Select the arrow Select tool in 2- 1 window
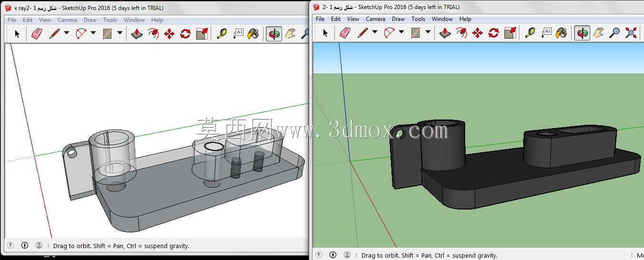This screenshot has height=260, width=644. click(x=325, y=33)
